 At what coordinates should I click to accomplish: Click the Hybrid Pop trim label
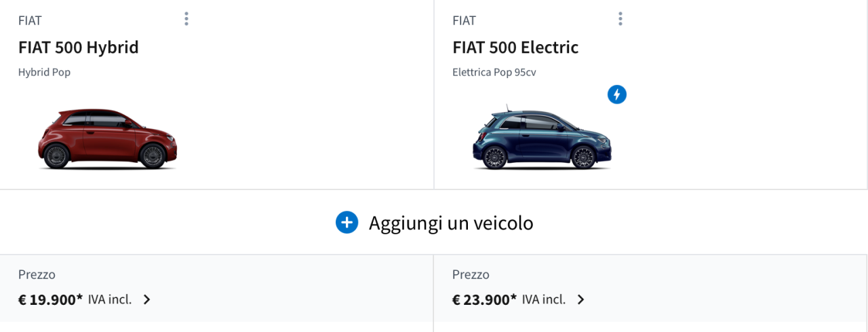point(44,72)
